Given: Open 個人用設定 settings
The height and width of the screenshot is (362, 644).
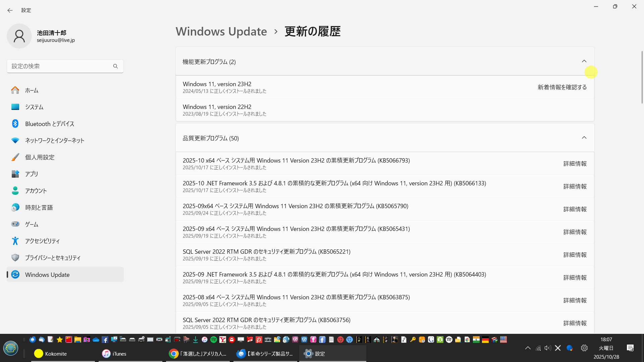Looking at the screenshot, I should tap(65, 157).
